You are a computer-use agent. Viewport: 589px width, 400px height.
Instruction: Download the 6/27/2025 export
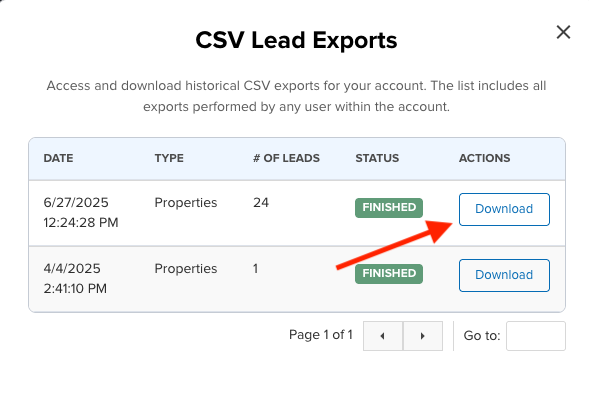click(x=504, y=209)
